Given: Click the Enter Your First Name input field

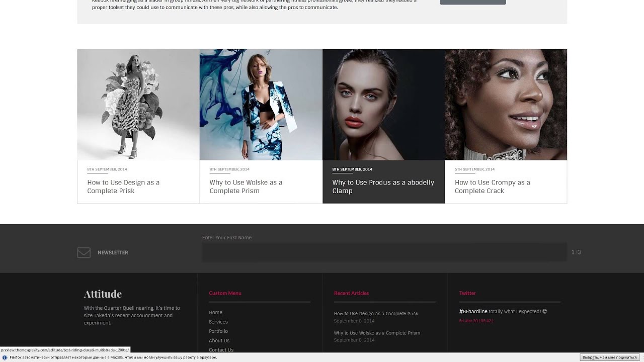Looking at the screenshot, I should 384,252.
